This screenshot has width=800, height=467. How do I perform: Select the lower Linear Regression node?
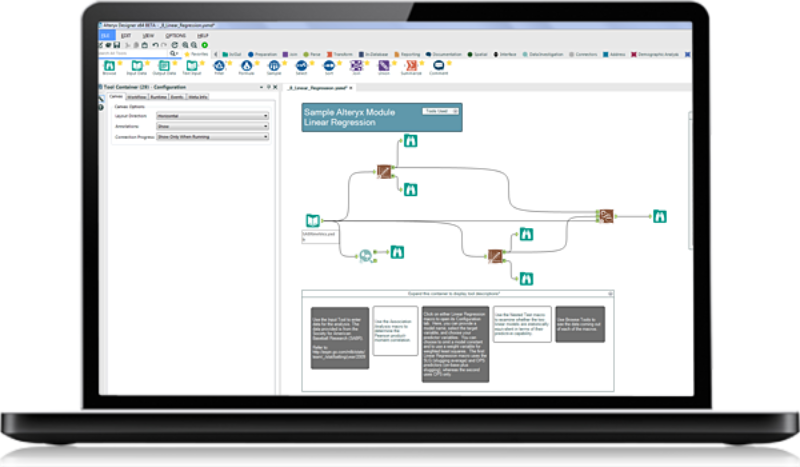(495, 256)
